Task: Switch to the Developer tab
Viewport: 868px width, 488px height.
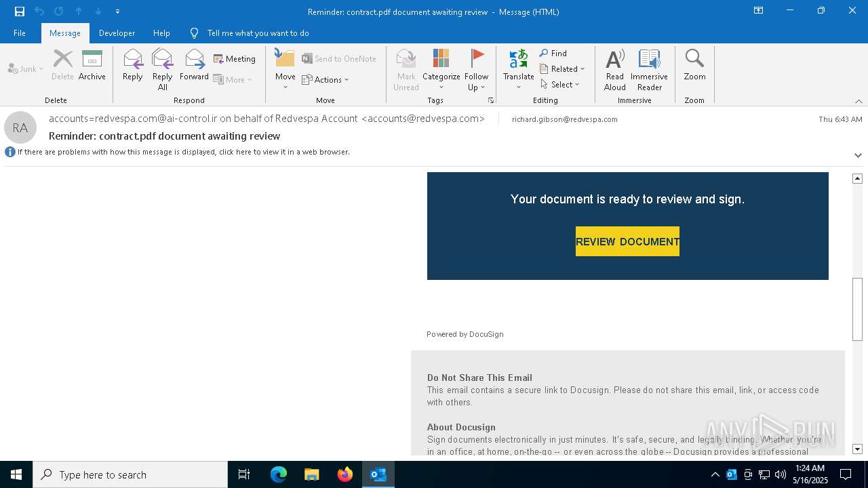Action: pos(117,33)
